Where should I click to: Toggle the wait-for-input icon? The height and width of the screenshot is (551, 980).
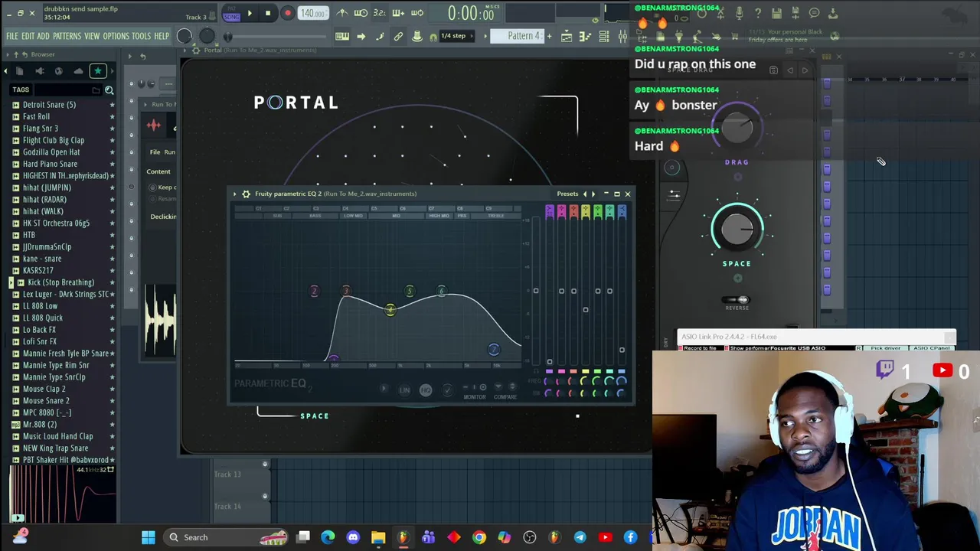361,13
